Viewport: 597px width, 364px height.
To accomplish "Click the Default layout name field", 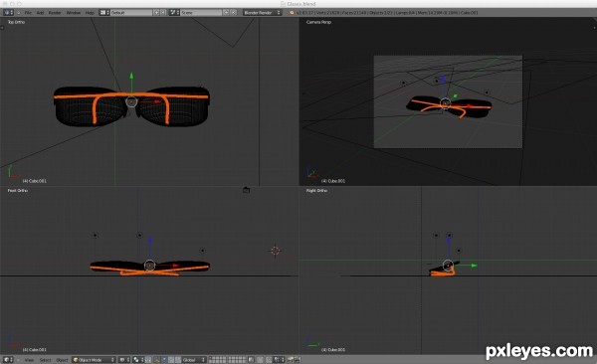I will tap(131, 13).
